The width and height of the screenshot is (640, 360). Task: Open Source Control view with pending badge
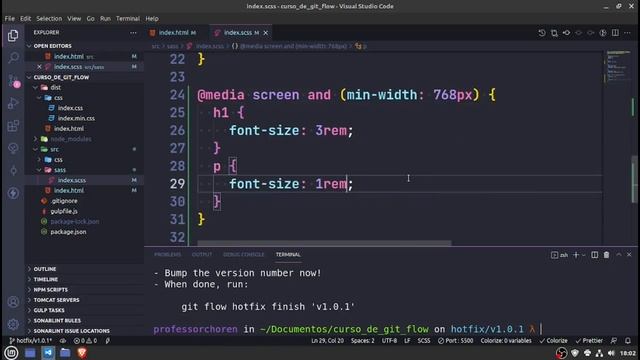[x=13, y=81]
